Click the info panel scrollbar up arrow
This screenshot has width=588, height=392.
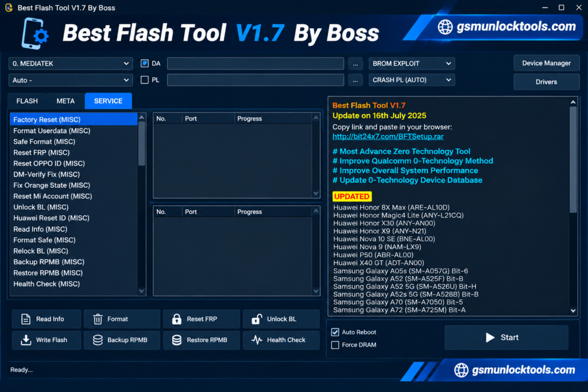coord(573,102)
